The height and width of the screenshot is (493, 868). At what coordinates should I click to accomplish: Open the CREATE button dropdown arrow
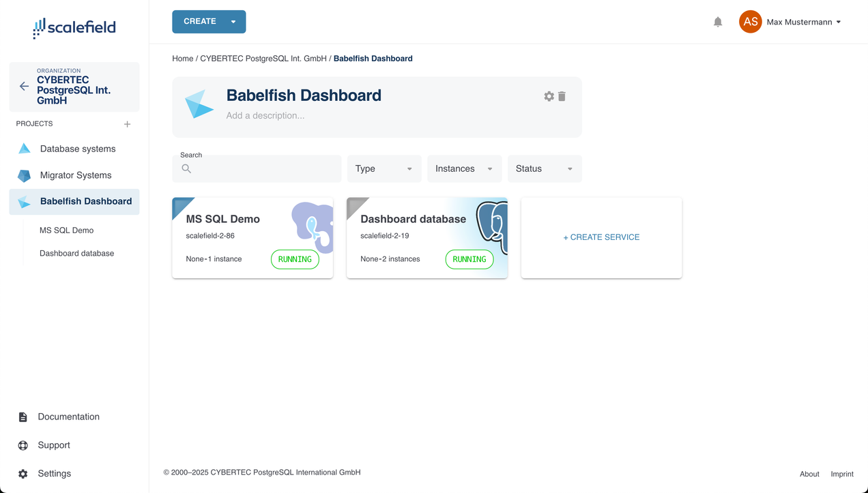coord(233,22)
